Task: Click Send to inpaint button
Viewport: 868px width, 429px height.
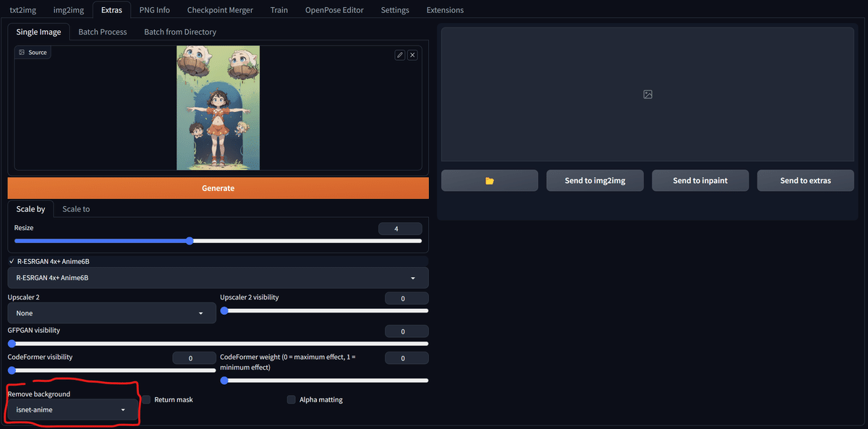Action: (700, 181)
